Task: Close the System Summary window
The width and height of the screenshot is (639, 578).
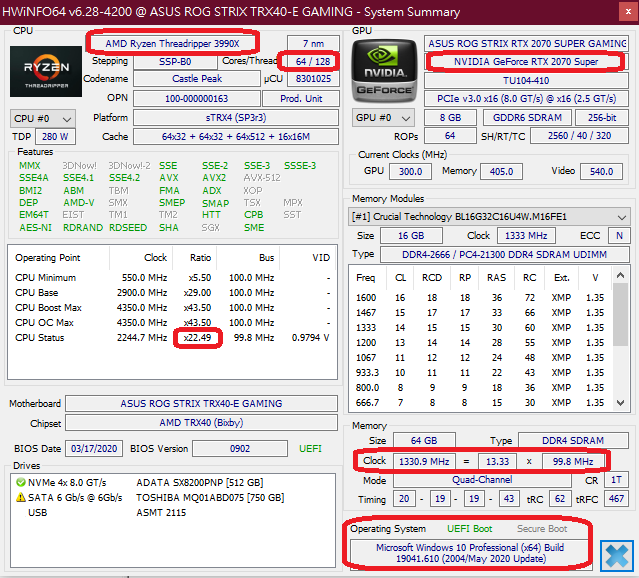Action: coord(628,12)
